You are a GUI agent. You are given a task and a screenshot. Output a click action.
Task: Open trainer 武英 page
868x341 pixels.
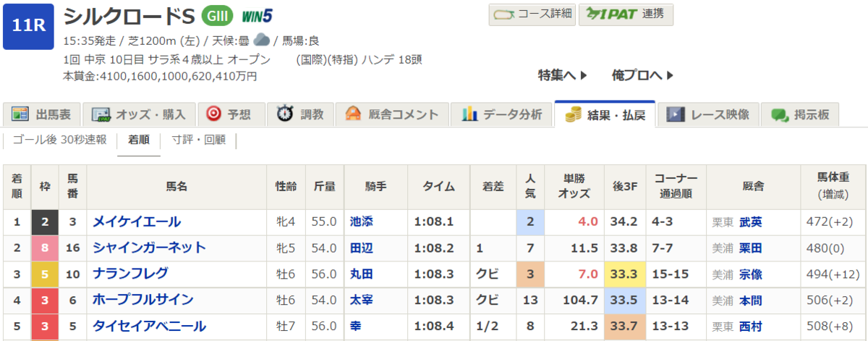coord(752,222)
